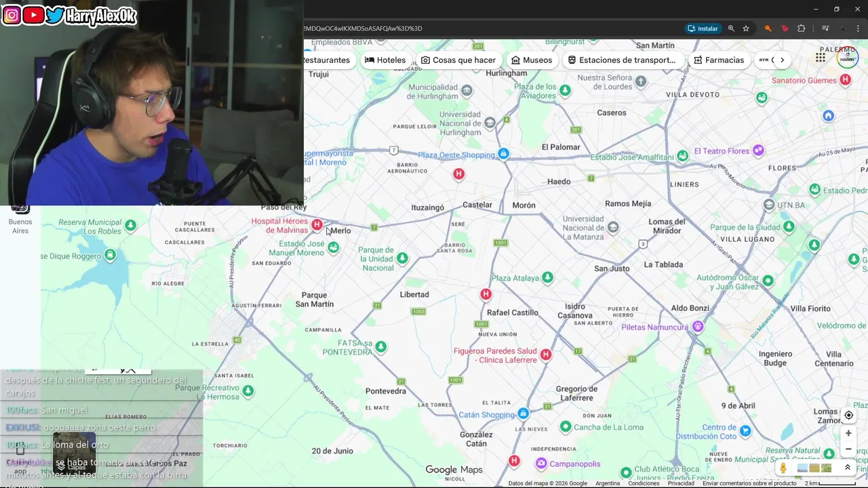Screen dimensions: 868x488
Task: Show my location on the map
Action: click(848, 415)
